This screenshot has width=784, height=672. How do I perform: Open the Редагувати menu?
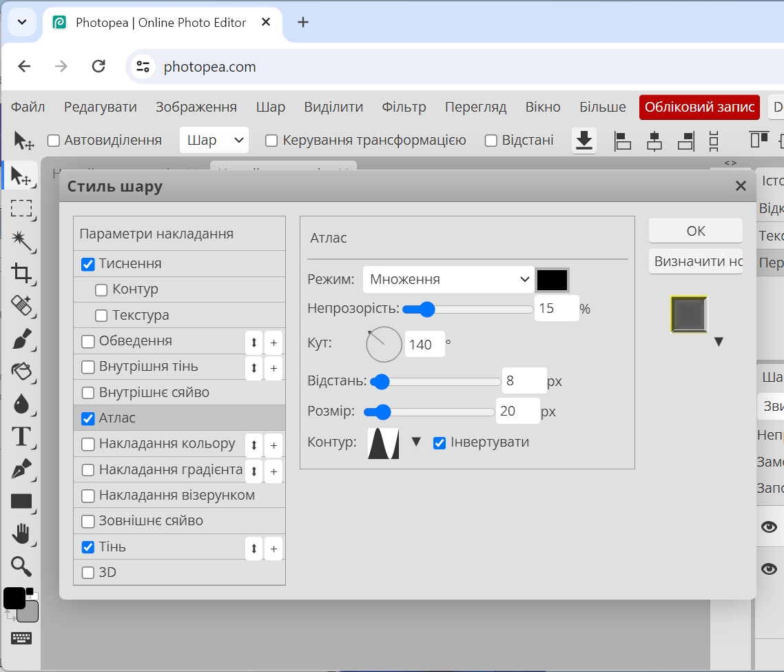[101, 107]
